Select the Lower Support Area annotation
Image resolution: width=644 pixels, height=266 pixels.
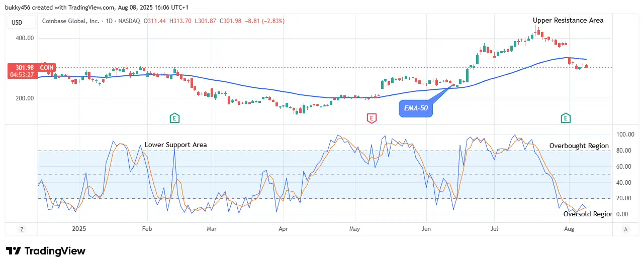(x=175, y=145)
